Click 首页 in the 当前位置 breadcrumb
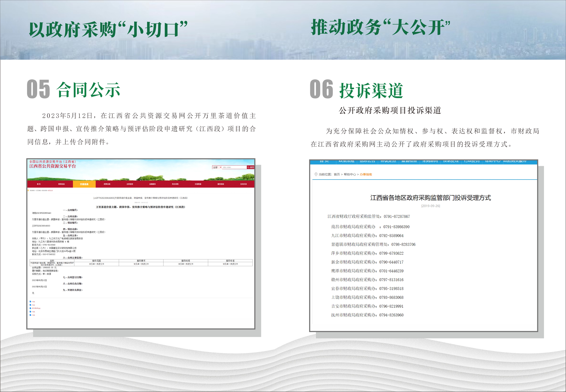The height and width of the screenshot is (392, 566). (x=337, y=174)
